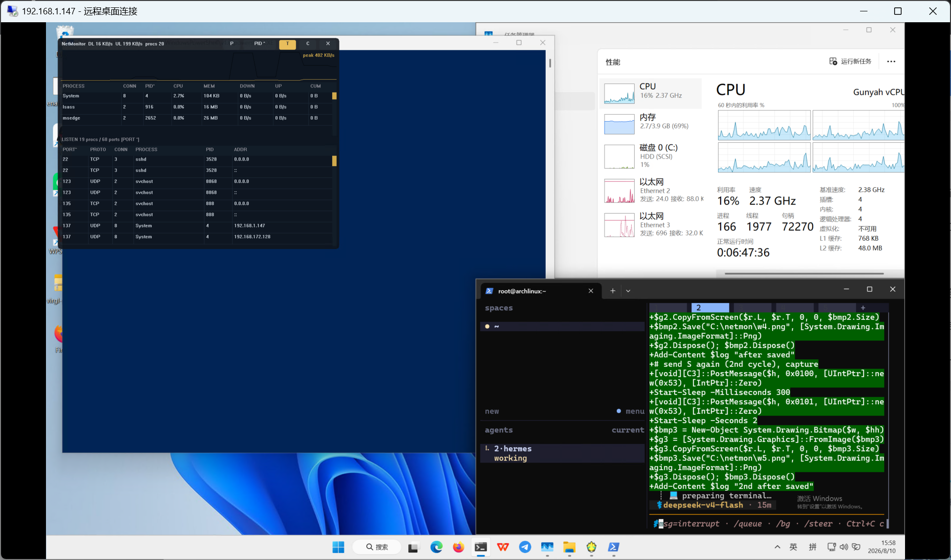
Task: Open the Windows Start menu
Action: pos(338,547)
